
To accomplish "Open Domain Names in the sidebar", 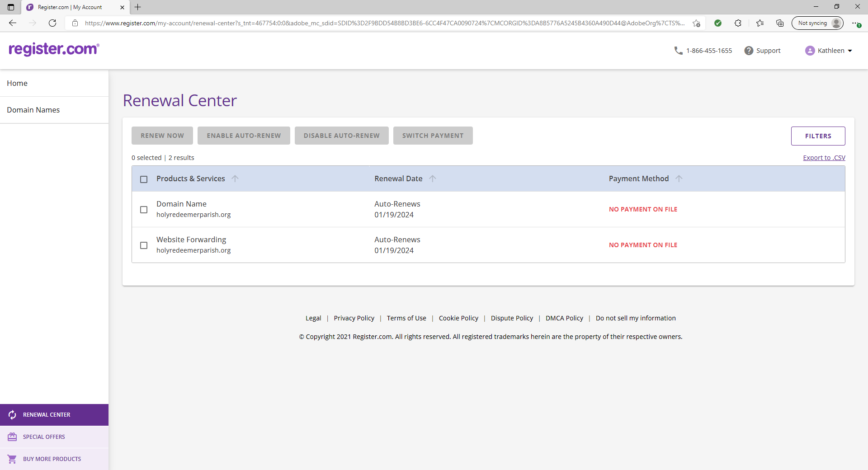I will point(33,110).
